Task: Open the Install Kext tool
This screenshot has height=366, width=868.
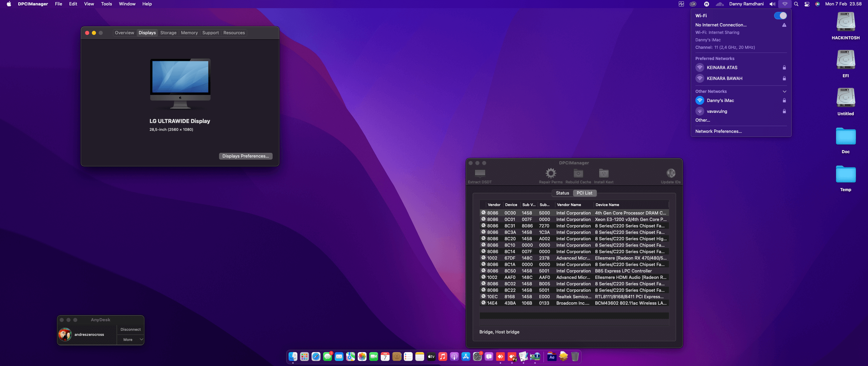Action: pos(603,173)
